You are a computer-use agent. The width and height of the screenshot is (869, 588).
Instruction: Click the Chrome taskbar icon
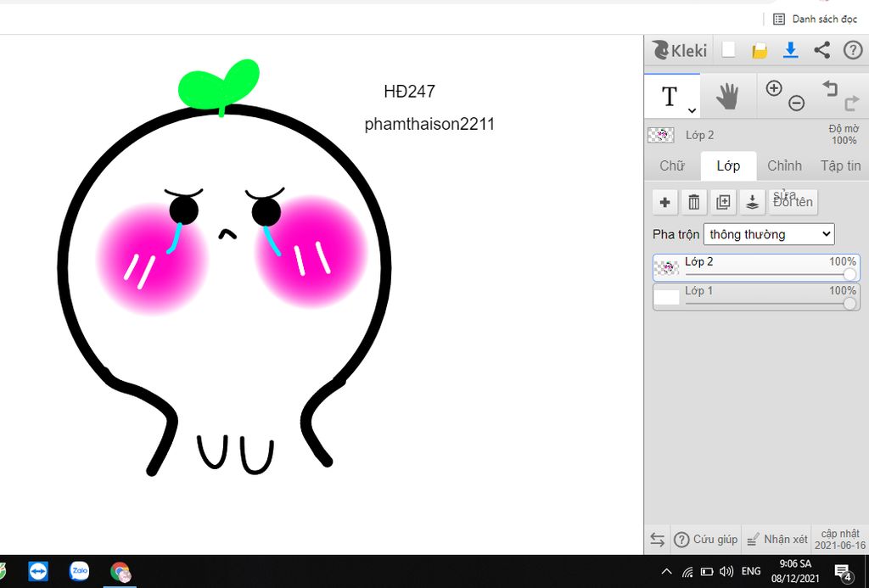[x=121, y=571]
